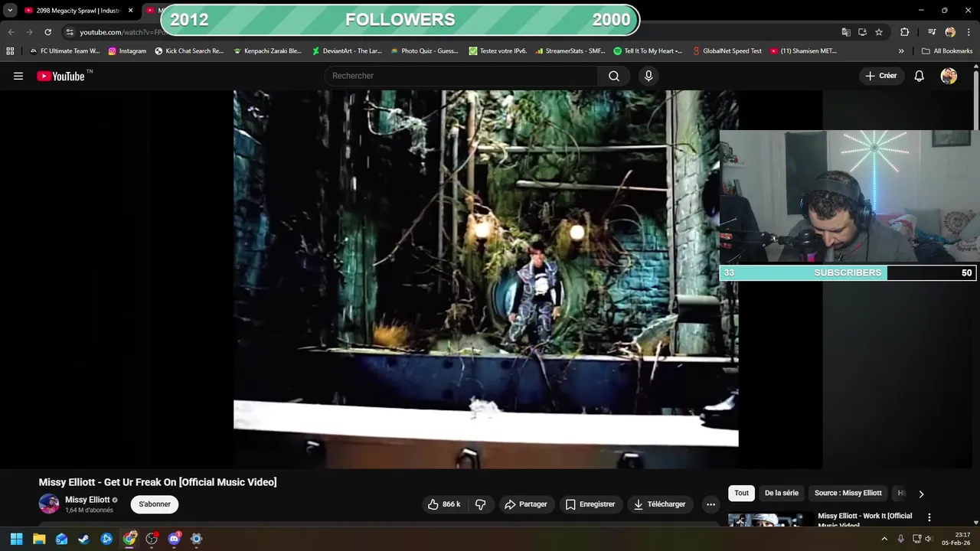Start voice search with the microphone icon

point(648,76)
